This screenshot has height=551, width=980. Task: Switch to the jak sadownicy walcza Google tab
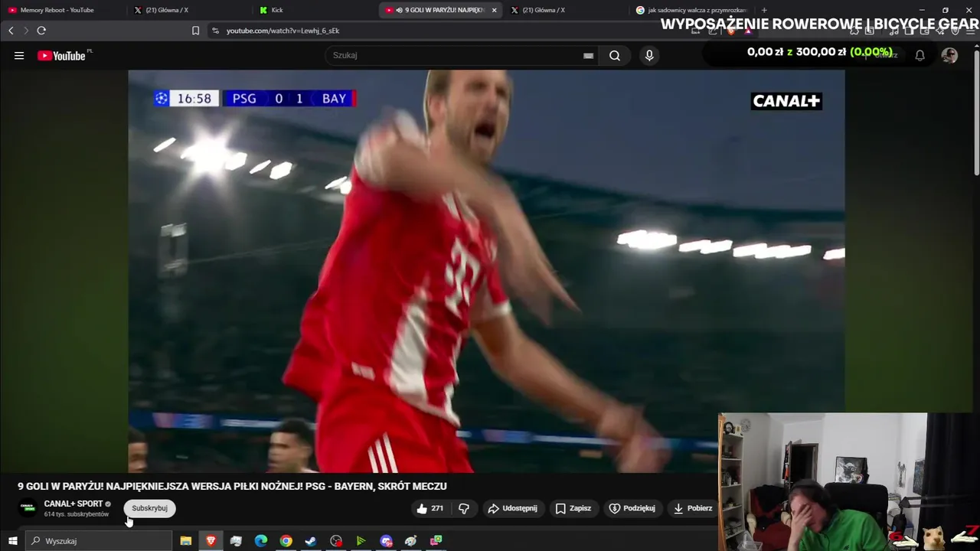click(x=691, y=10)
